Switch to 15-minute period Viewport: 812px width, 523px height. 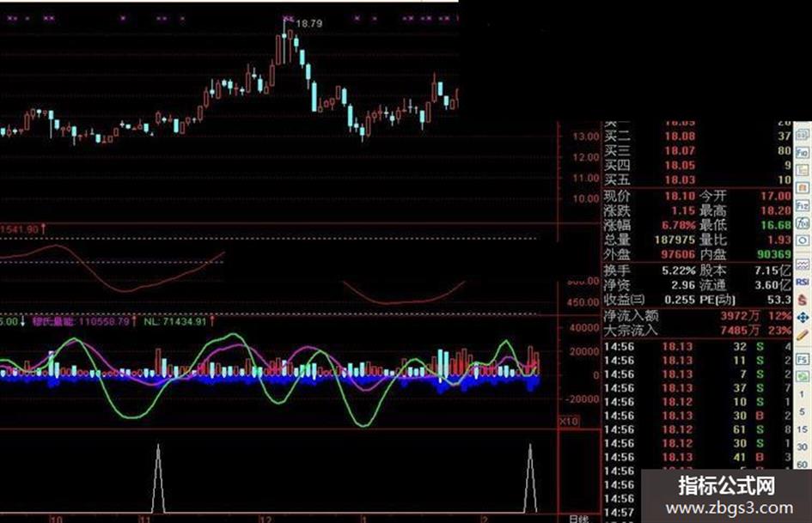pyautogui.click(x=803, y=429)
